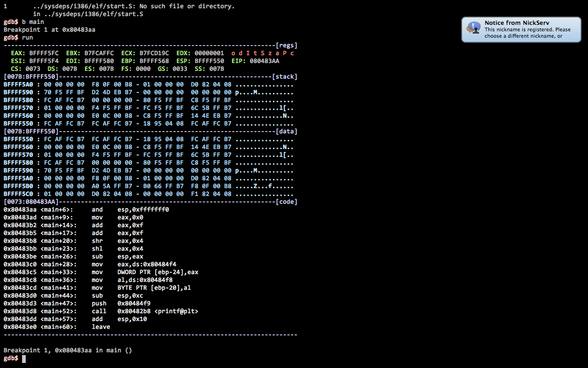This screenshot has width=588, height=368.
Task: Click the final gdb$ prompt cursor
Action: click(x=24, y=358)
